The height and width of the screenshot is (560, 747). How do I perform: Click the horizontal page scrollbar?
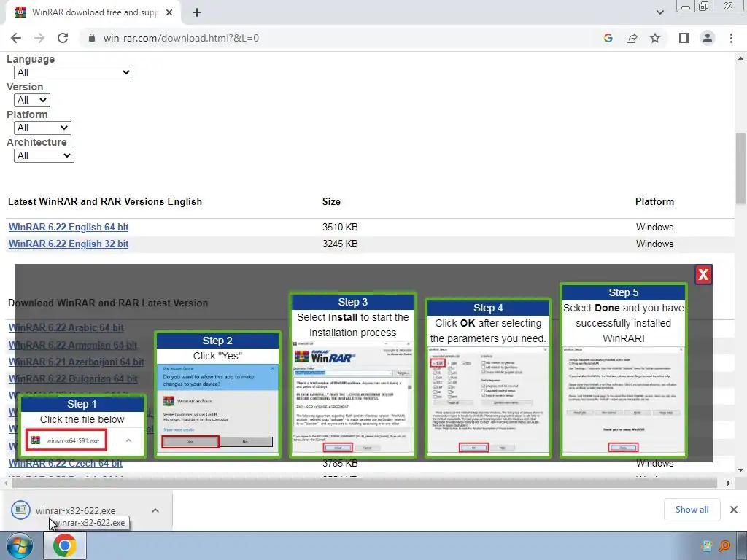click(365, 483)
